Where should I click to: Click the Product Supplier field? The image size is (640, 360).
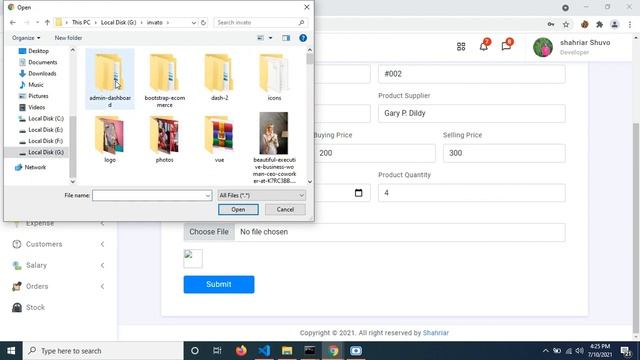(x=471, y=113)
